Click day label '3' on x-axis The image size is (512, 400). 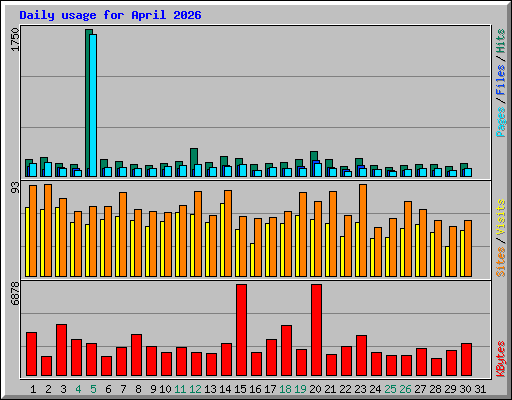63,389
